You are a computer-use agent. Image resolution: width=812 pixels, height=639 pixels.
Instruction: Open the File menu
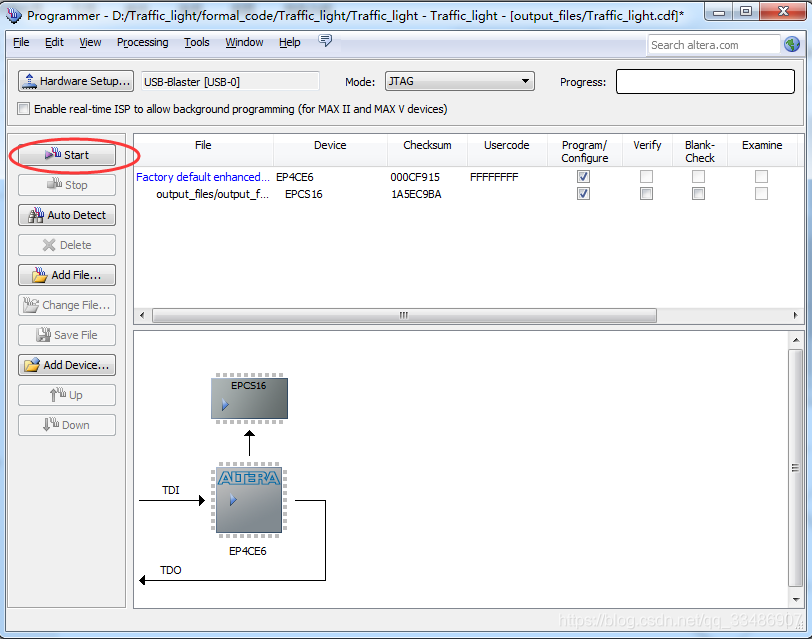click(x=21, y=42)
